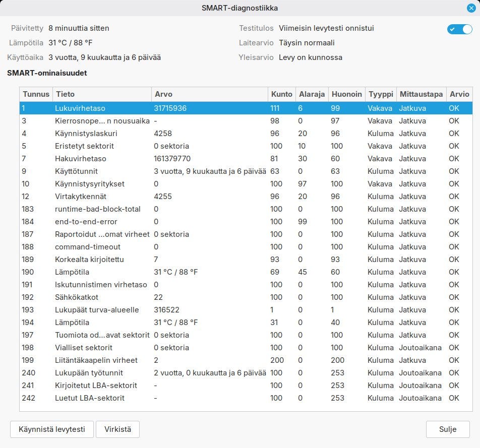Sort by the Tunnus column header
Viewport: 480px width, 448px height.
(x=36, y=94)
